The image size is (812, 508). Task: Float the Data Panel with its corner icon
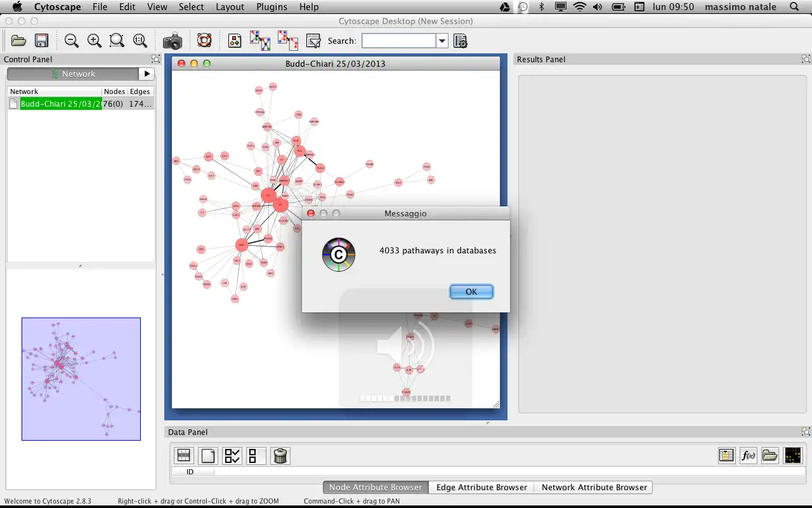[806, 432]
